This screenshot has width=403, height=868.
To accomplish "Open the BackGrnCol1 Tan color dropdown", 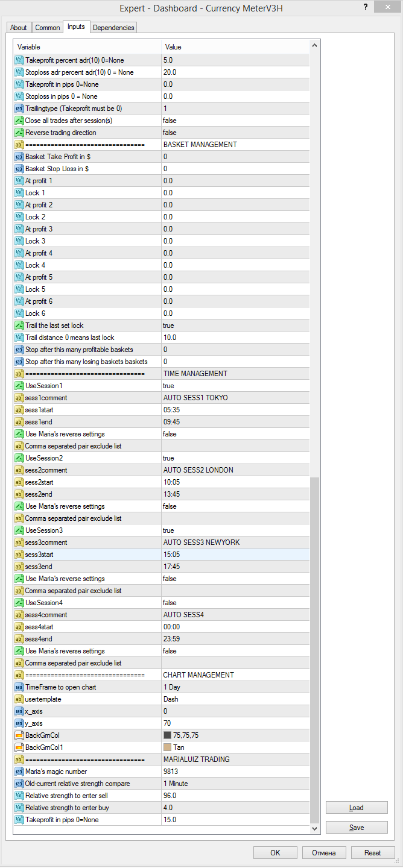I will coord(235,747).
